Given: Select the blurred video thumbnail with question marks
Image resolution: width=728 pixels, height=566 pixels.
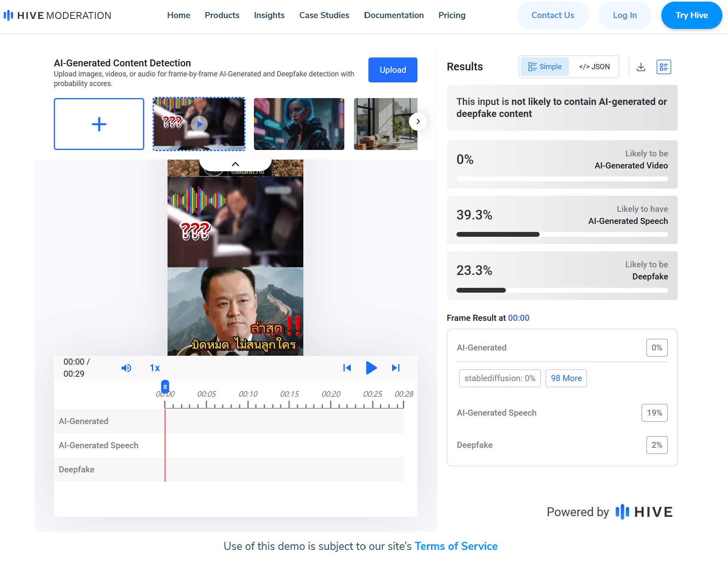Looking at the screenshot, I should tap(199, 124).
